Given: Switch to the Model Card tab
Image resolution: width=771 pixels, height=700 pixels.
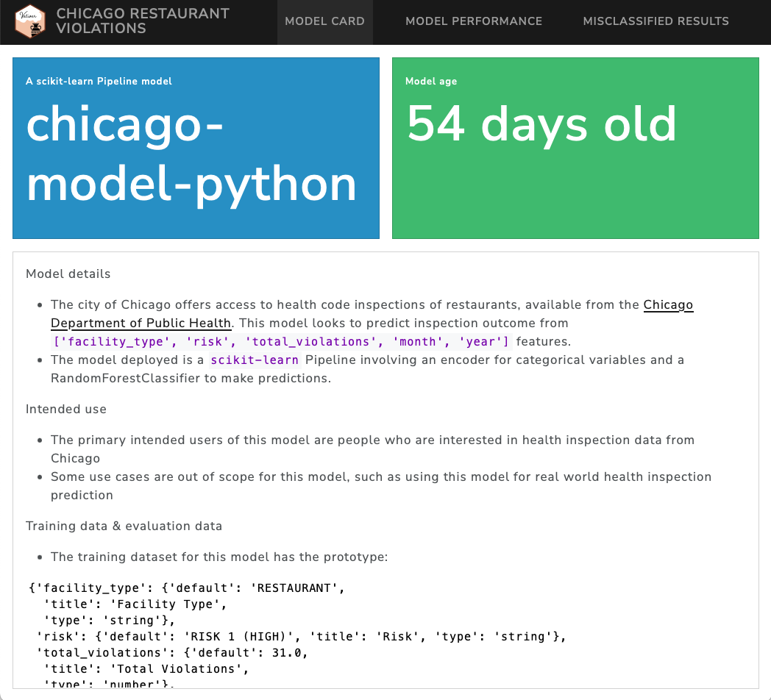Looking at the screenshot, I should tap(324, 21).
